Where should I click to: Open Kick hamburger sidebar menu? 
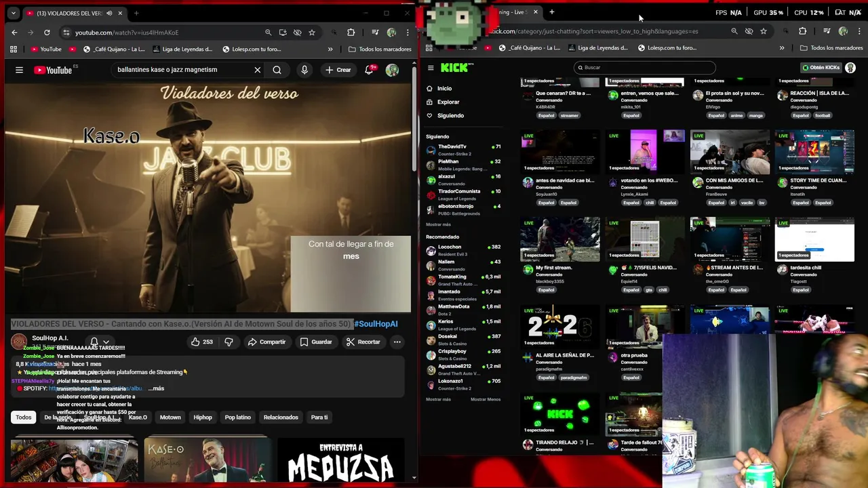431,68
